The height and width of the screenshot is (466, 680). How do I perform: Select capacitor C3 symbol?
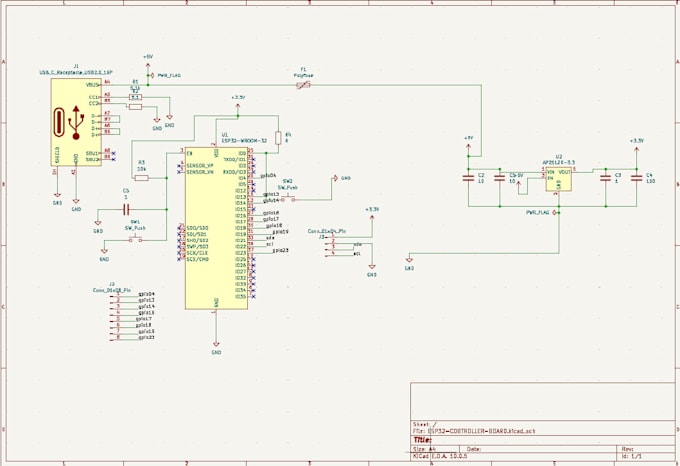(606, 178)
